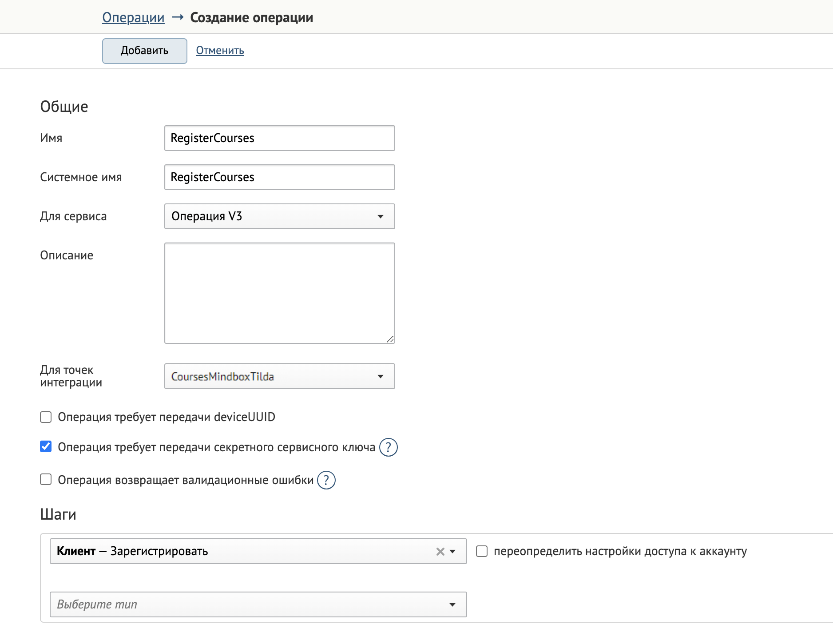Open the Выберите тип dropdown
The width and height of the screenshot is (833, 644).
pyautogui.click(x=258, y=604)
